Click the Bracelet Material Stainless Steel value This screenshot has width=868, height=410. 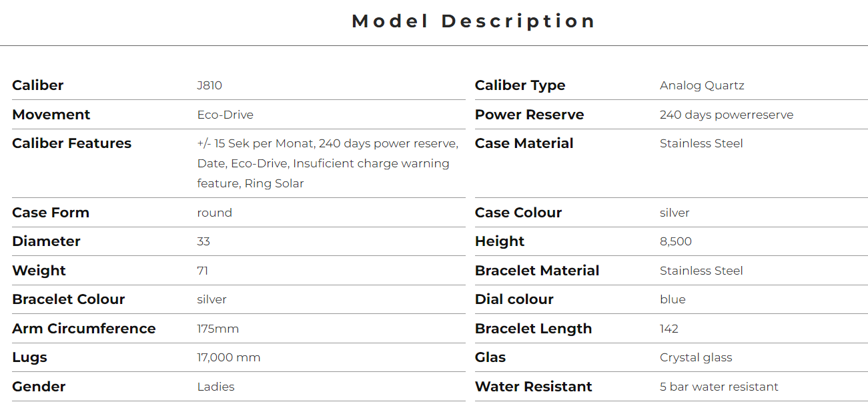point(701,271)
